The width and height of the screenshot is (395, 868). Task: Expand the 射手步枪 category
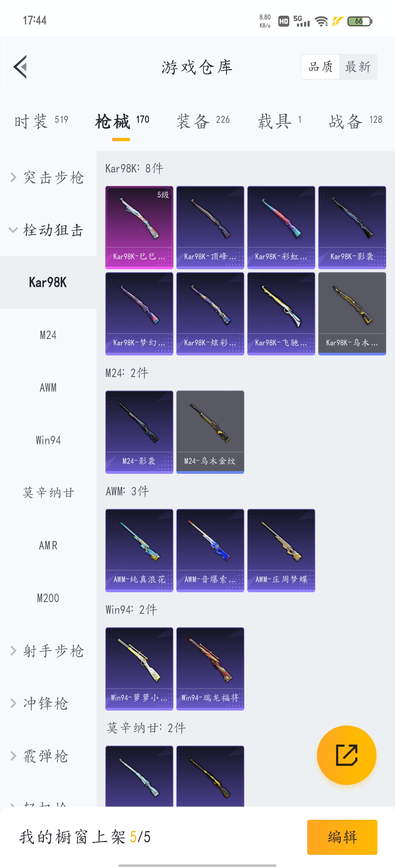(x=48, y=651)
